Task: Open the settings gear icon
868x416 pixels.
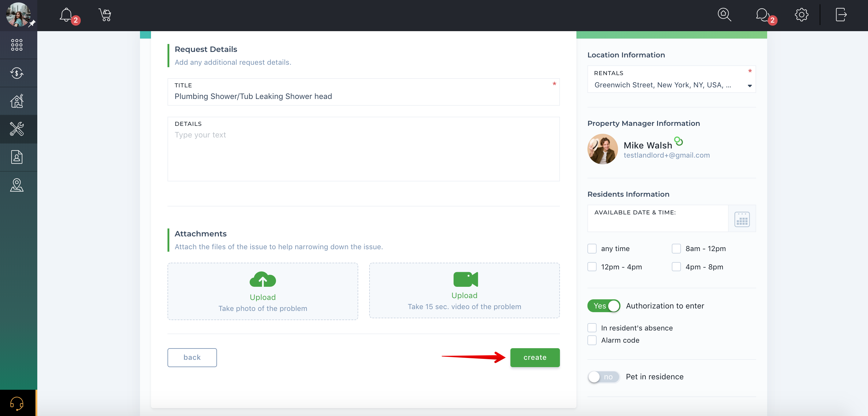Action: click(801, 14)
